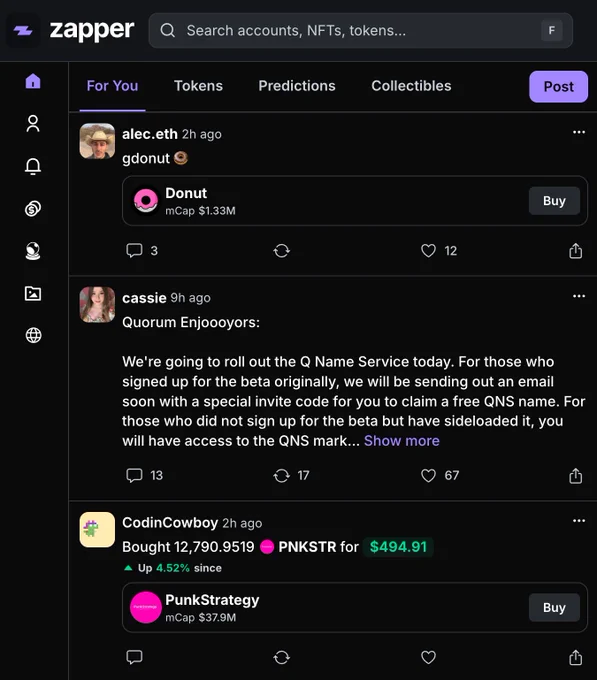
Task: Open the home feed sidebar icon
Action: click(33, 81)
